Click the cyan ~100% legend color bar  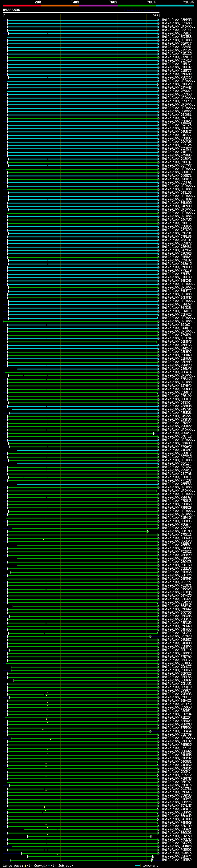[175, 6]
